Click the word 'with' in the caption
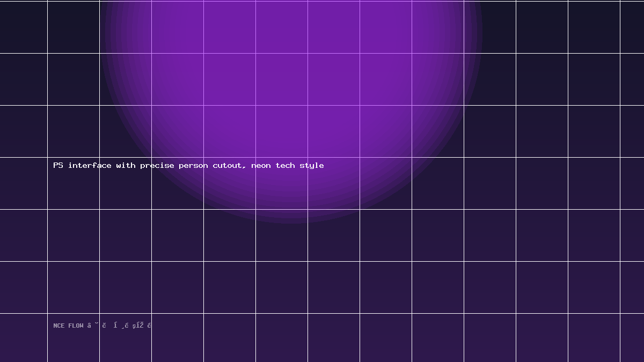 [x=126, y=165]
